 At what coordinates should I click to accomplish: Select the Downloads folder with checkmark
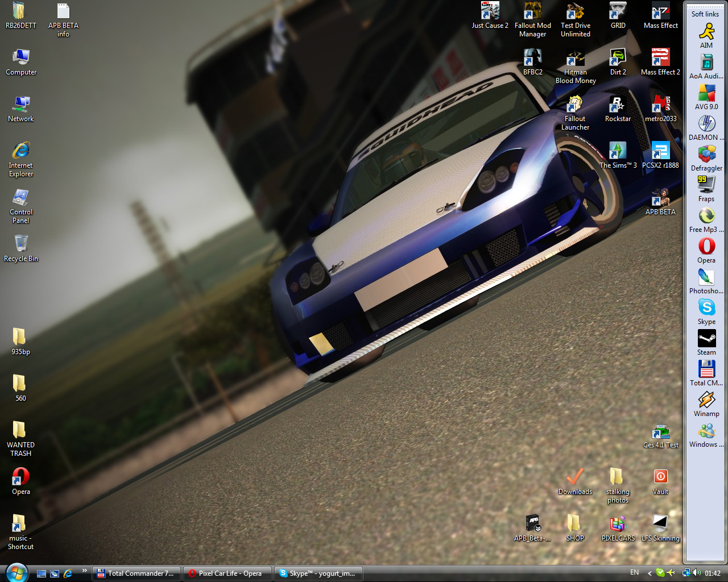(x=575, y=482)
